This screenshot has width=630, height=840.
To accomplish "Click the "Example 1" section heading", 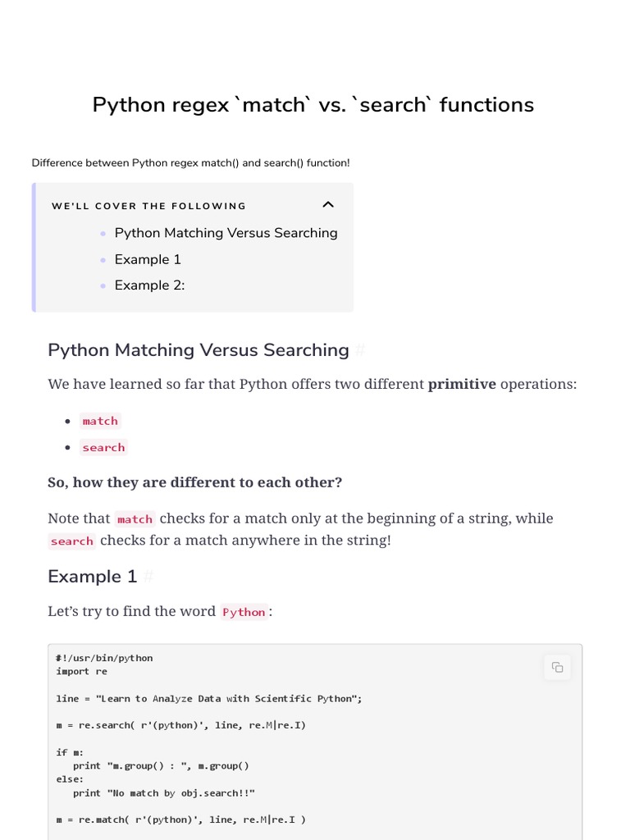I will tap(92, 577).
